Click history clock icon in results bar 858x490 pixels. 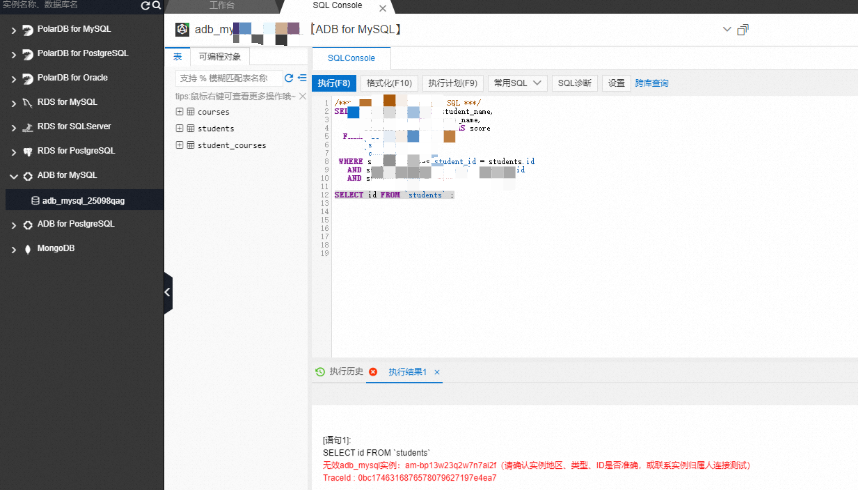[320, 372]
